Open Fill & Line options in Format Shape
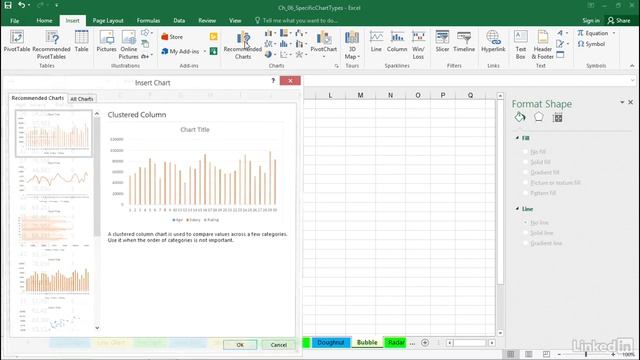This screenshot has width=640, height=360. (520, 118)
